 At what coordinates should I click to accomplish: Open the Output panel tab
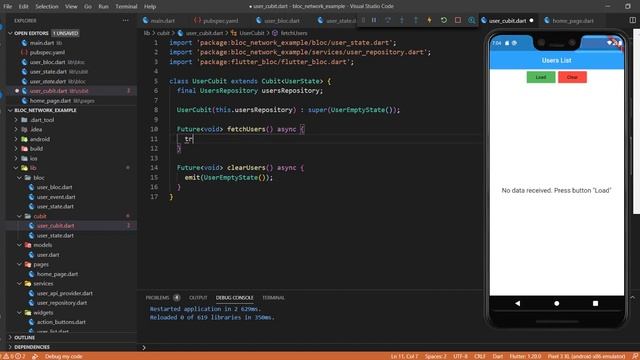tap(198, 298)
